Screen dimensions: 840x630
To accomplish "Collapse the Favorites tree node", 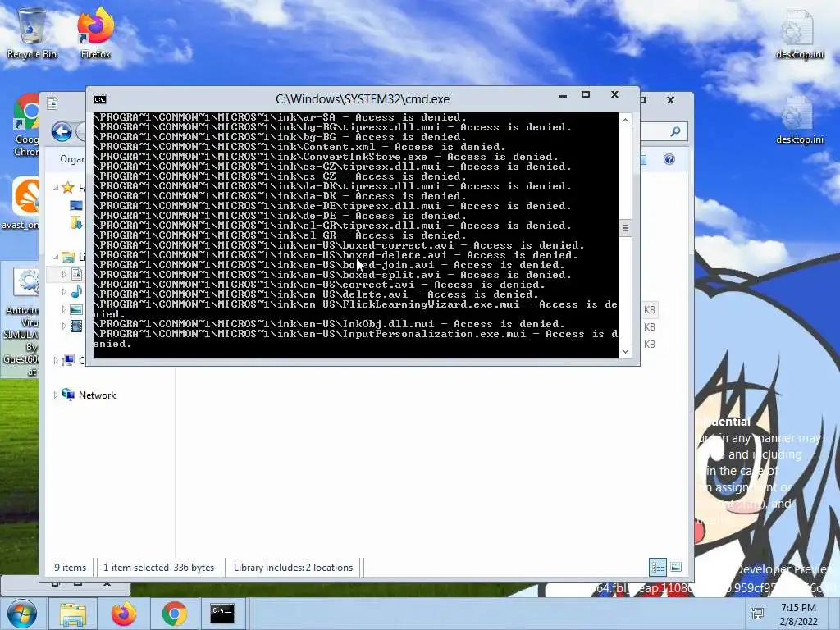I will coord(56,188).
